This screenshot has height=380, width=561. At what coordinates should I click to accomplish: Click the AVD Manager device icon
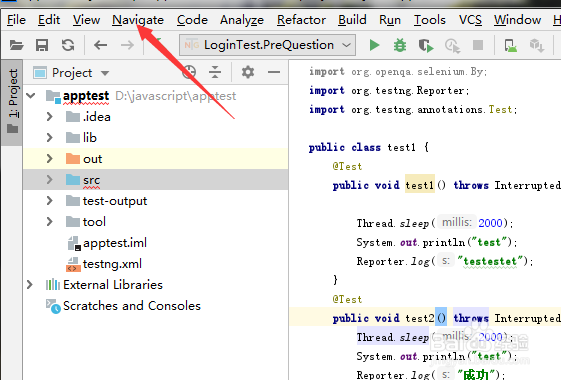511,45
